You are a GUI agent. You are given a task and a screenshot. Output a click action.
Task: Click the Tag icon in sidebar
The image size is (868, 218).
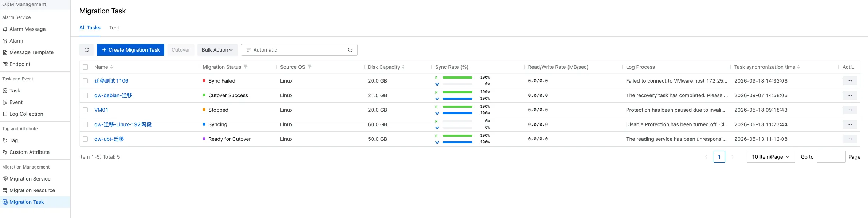[x=5, y=140]
